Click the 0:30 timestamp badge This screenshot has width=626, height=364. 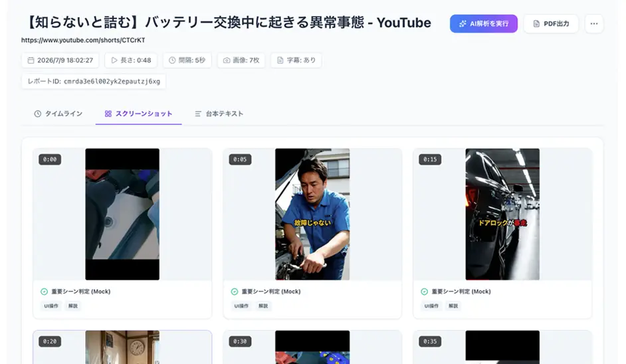tap(240, 341)
